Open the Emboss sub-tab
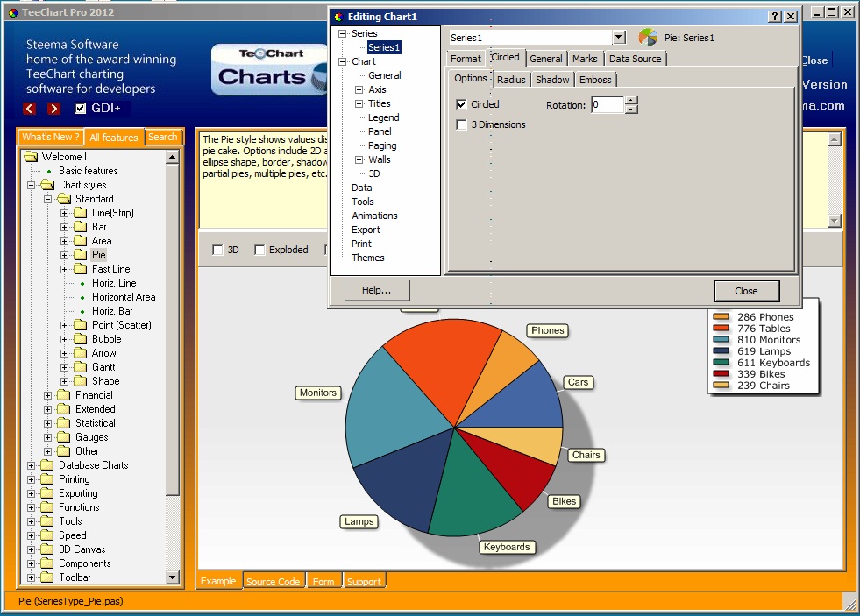860x616 pixels. [595, 80]
